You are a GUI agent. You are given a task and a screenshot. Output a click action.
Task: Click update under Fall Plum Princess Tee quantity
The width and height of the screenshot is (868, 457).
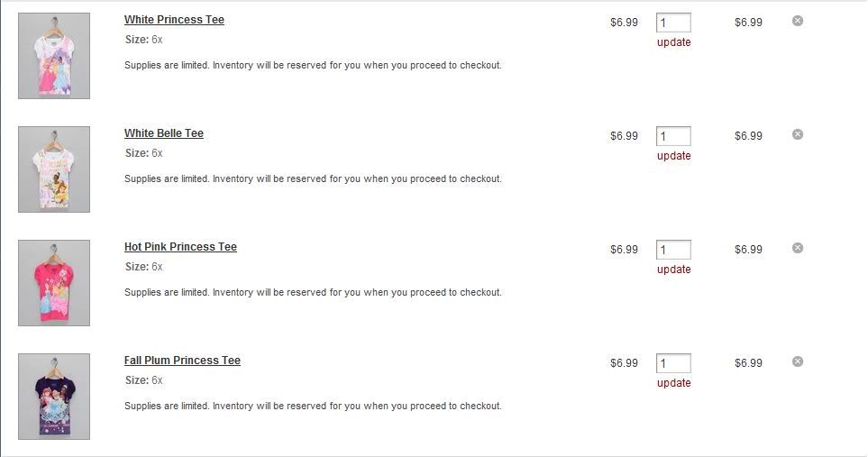[673, 383]
